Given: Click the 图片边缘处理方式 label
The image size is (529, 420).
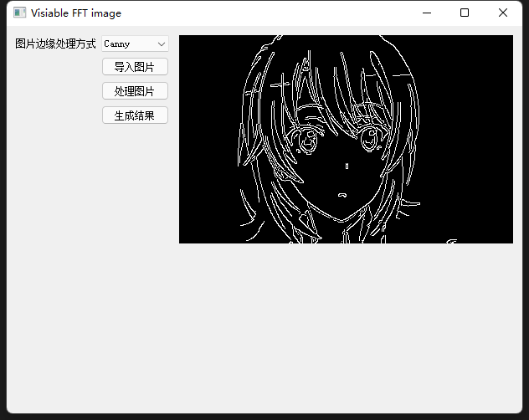Looking at the screenshot, I should (x=55, y=44).
